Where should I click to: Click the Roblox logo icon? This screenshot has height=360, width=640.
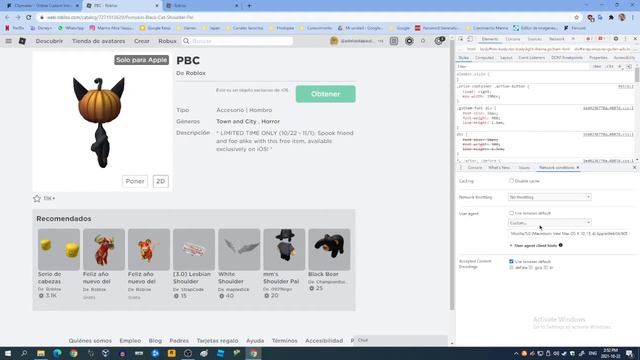pos(22,41)
